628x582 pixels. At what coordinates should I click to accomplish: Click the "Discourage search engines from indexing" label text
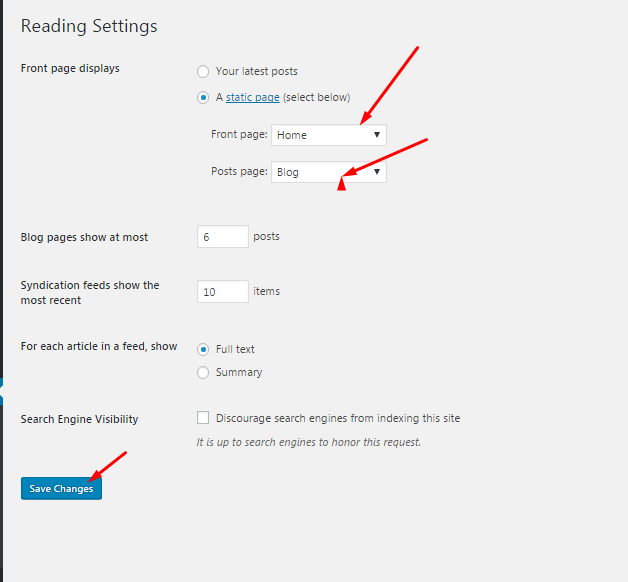click(x=338, y=419)
